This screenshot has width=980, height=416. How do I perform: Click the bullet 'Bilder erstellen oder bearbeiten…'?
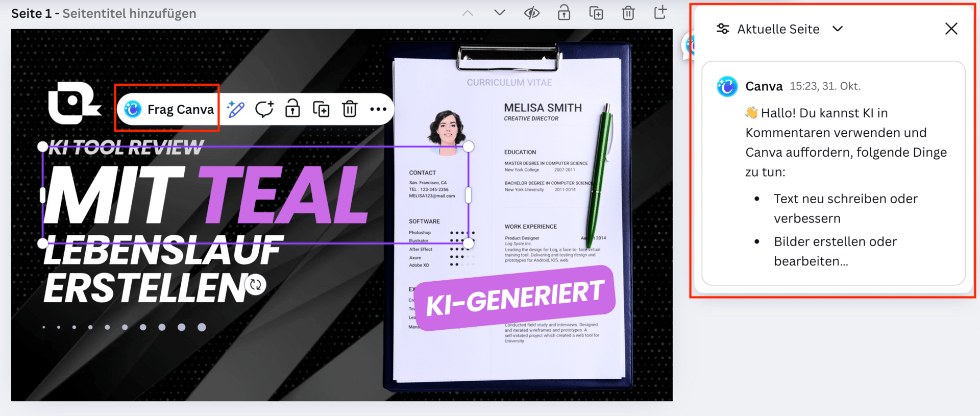pyautogui.click(x=835, y=251)
